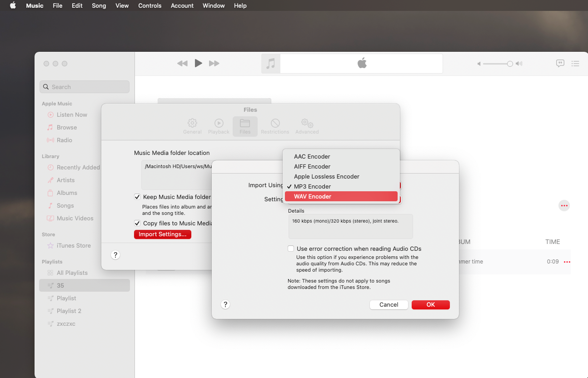Select the Files preferences tab
The image size is (588, 378).
tap(245, 126)
